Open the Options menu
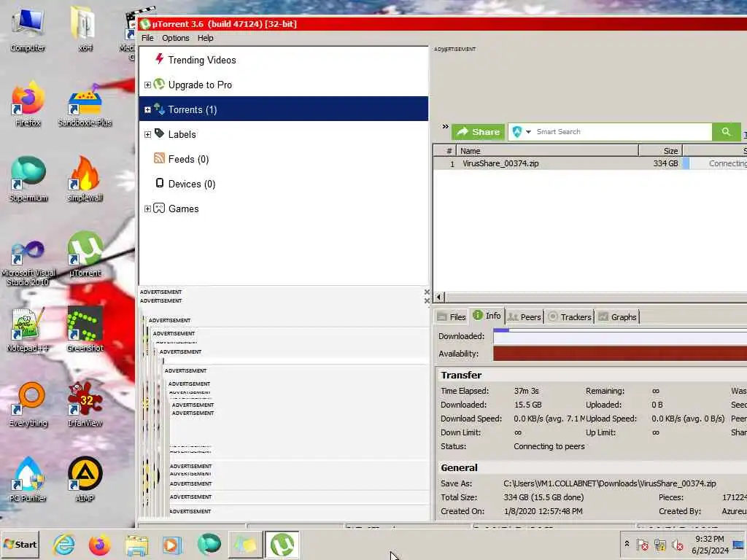 tap(175, 38)
